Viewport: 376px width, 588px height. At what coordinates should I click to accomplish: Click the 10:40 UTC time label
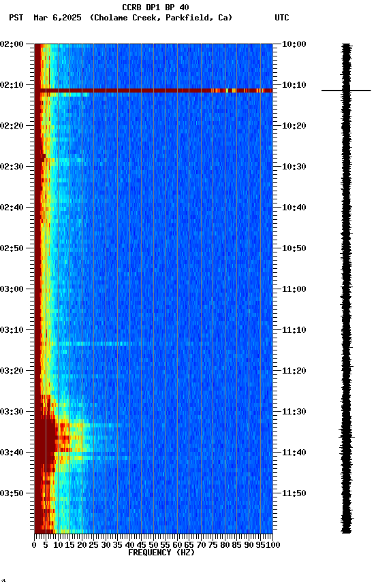click(x=294, y=208)
